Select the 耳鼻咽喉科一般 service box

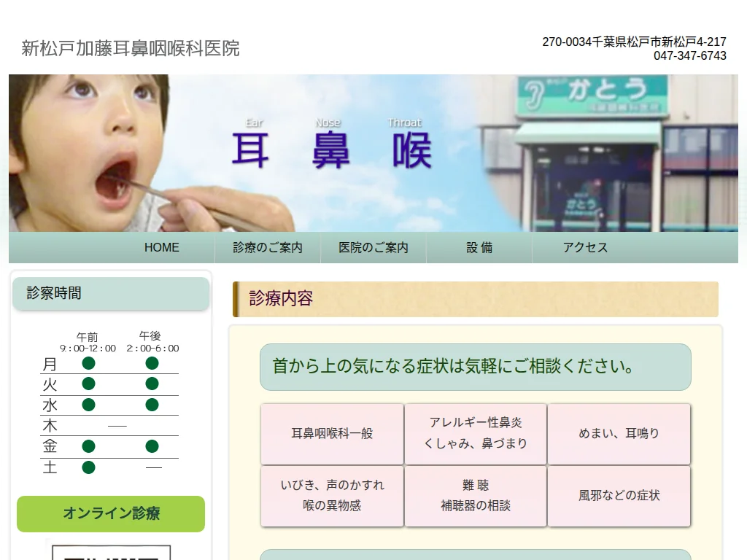[x=332, y=434]
